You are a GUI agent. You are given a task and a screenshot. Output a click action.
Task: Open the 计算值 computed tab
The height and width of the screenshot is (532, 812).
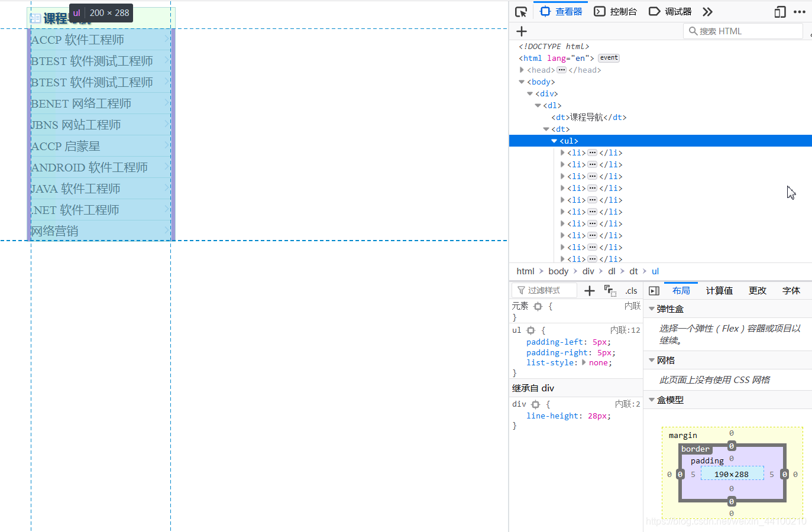(719, 290)
